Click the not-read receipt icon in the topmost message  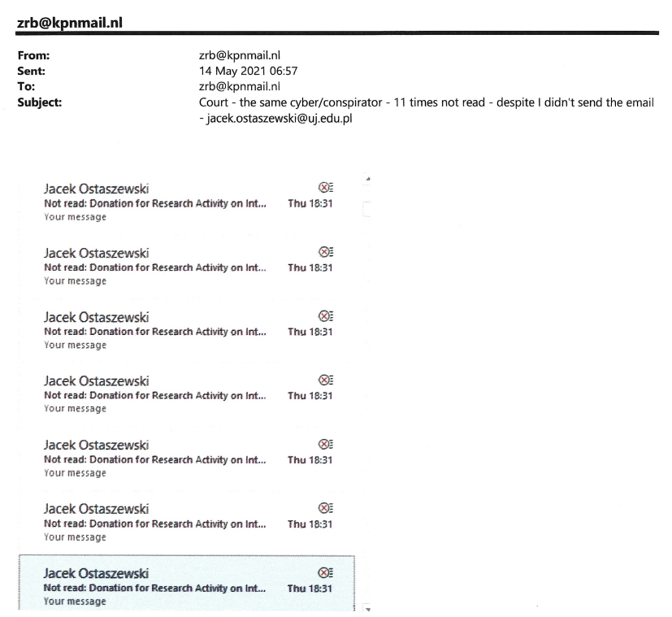[325, 188]
